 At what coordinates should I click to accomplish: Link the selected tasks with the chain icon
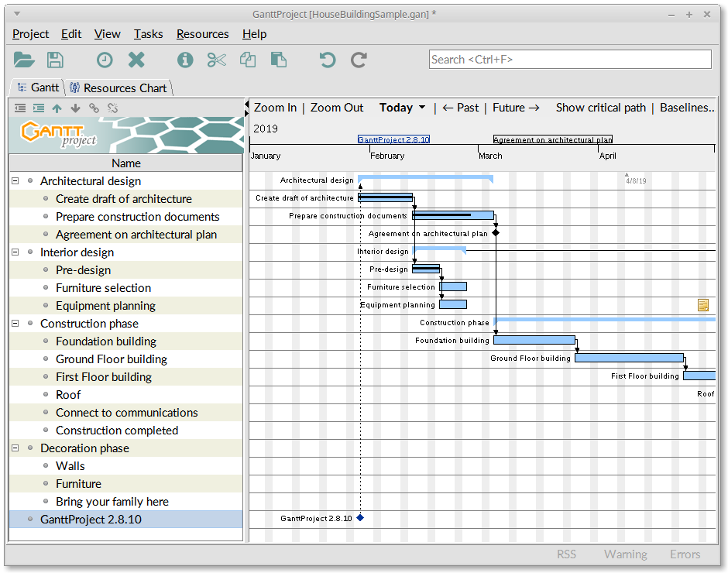pos(94,108)
